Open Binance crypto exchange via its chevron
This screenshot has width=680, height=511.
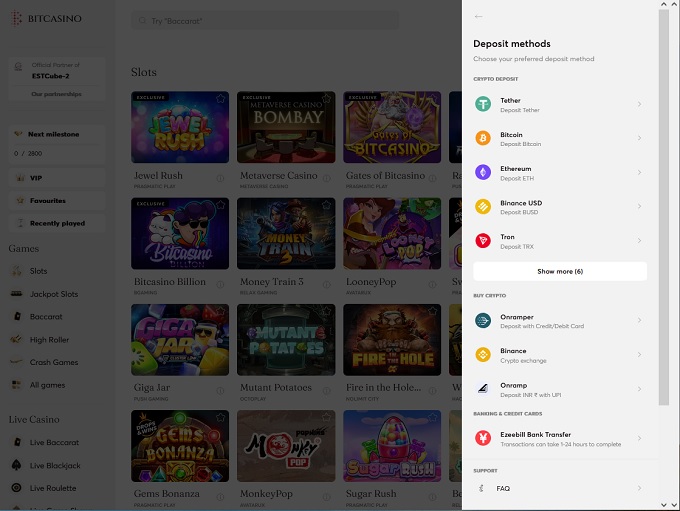(639, 354)
